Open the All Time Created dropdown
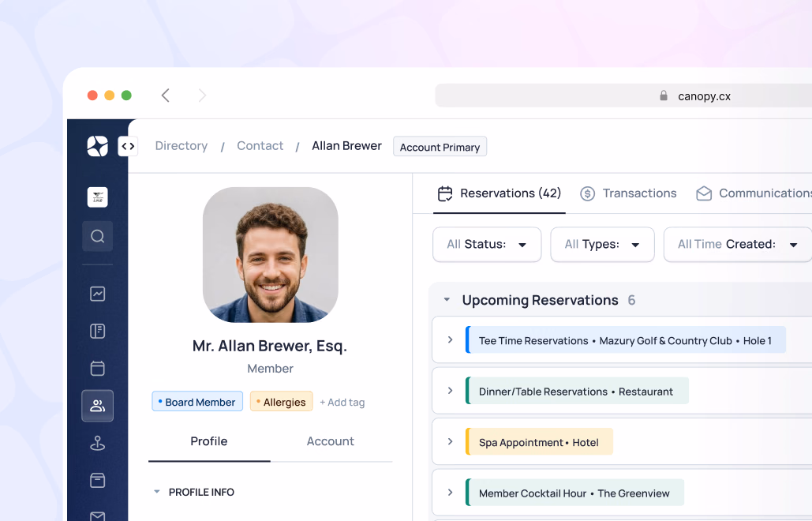The image size is (812, 521). (737, 245)
